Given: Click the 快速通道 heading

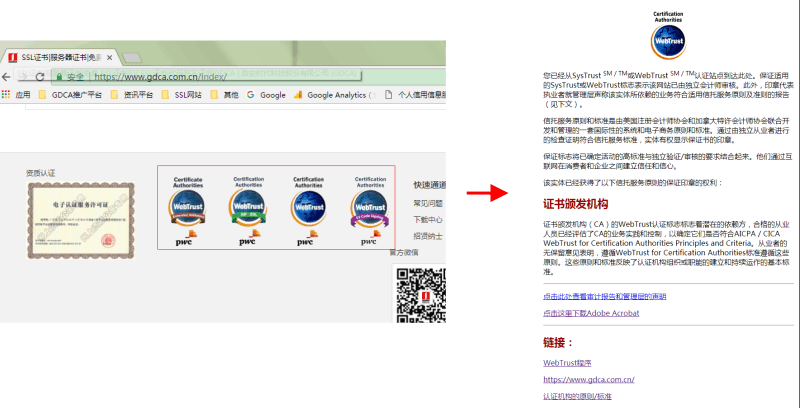Looking at the screenshot, I should [430, 185].
